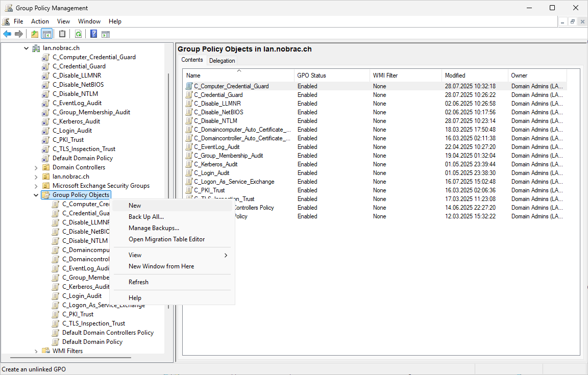Screen dimensions: 588x375
Task: Click the clipboard icon in the toolbar
Action: 62,34
